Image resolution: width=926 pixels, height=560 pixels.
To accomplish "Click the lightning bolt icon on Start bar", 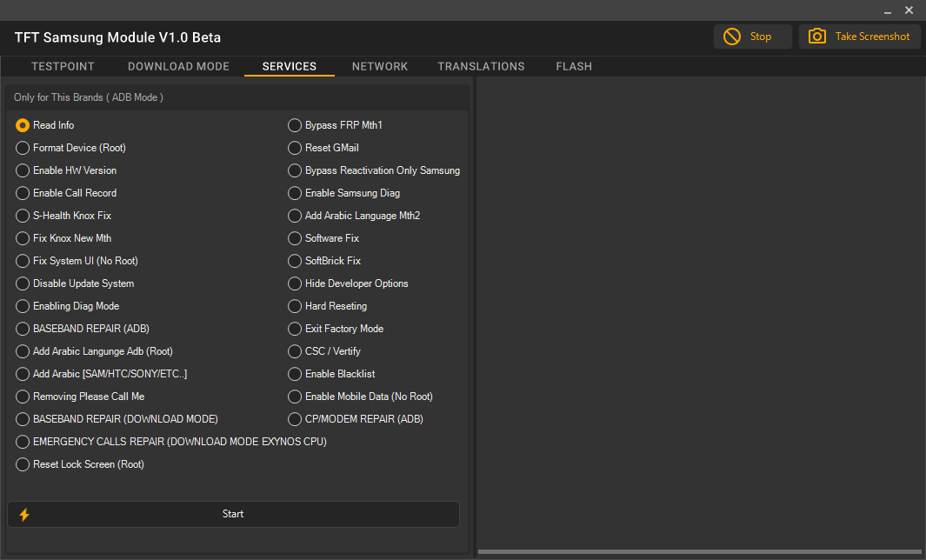I will (23, 514).
